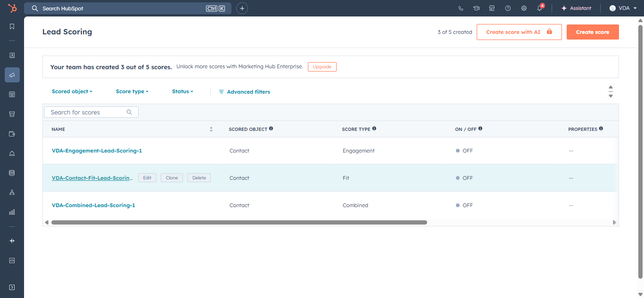Click Create score with AI button
Viewport: 644px width, 298px height.
[x=519, y=32]
